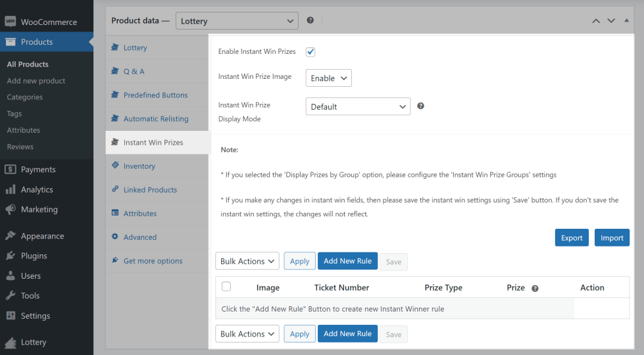Click the Export button
Viewport: 644px width, 355px height.
point(572,238)
